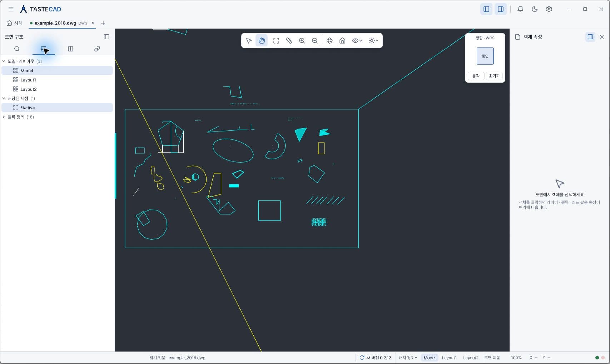The image size is (610, 364).
Task: Open the eye visibility dropdown
Action: (x=357, y=41)
